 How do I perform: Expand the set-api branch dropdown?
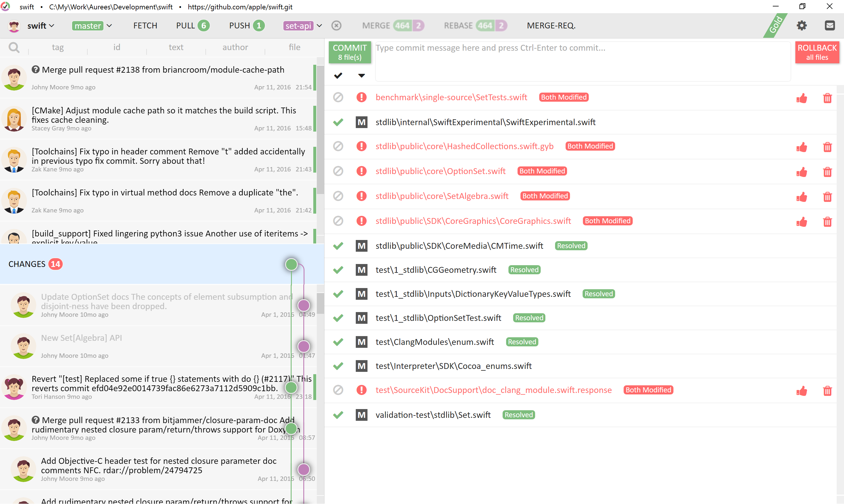tap(319, 26)
